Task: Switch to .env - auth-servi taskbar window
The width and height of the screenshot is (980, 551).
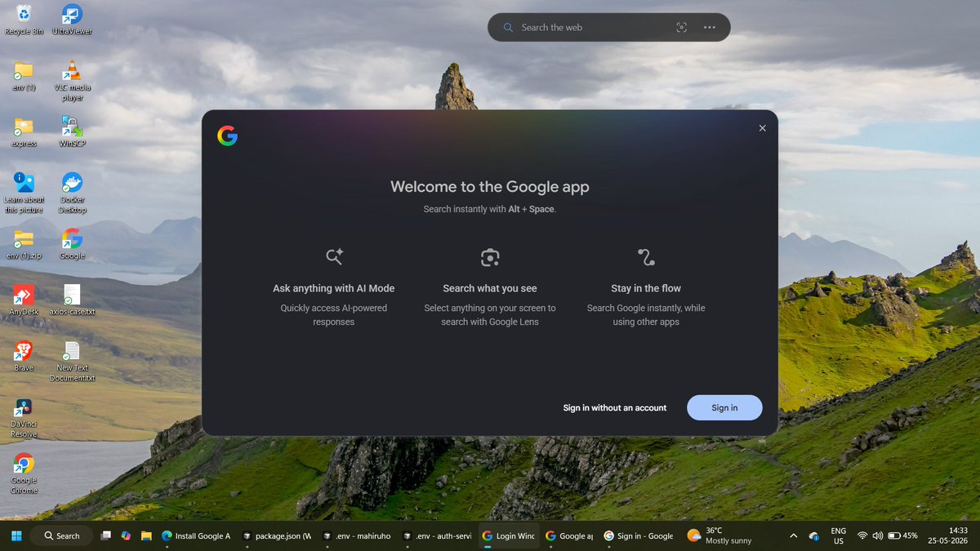Action: (436, 535)
